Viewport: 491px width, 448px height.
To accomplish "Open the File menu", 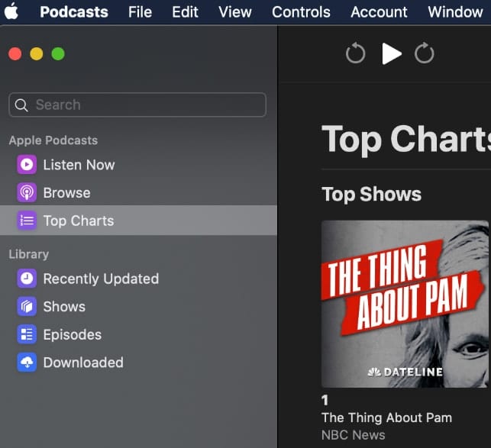I will [140, 12].
